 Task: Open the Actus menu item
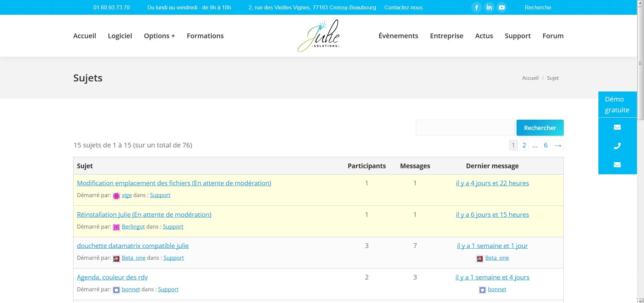(x=484, y=36)
